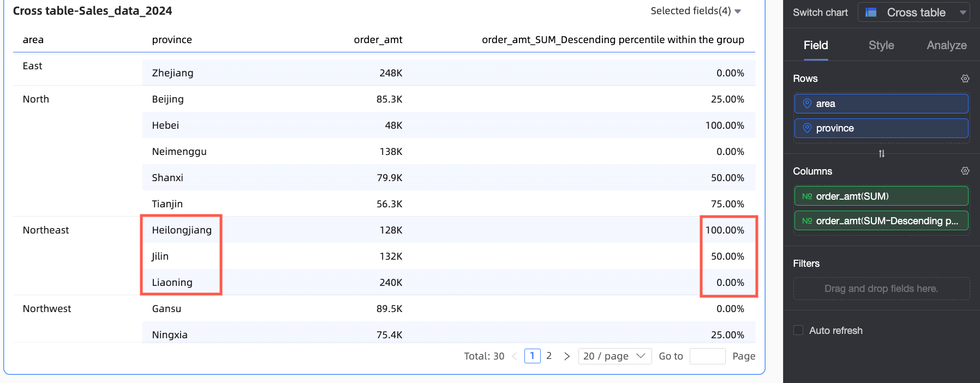Click the Cross table-Sales_data_2024 title
Image resolution: width=980 pixels, height=383 pixels.
tap(92, 11)
